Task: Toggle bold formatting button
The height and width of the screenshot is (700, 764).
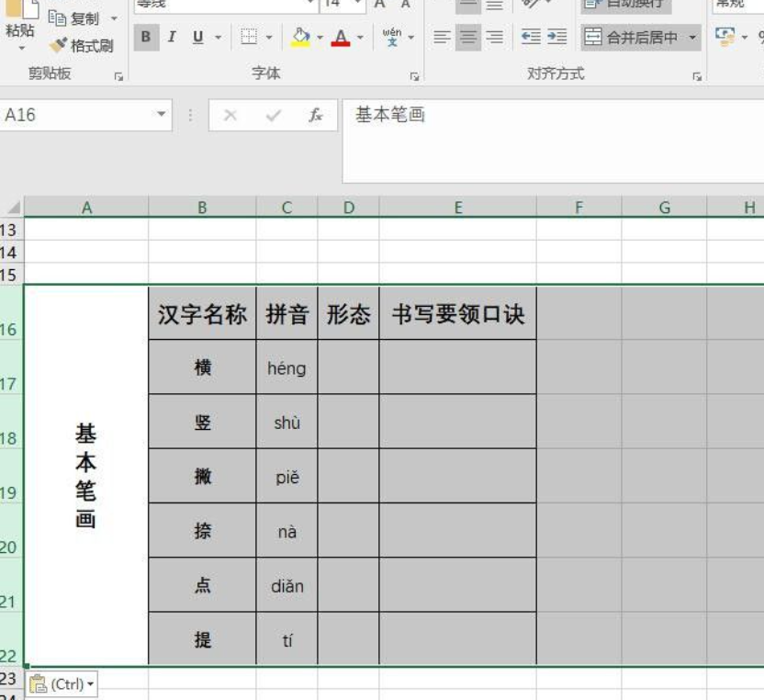Action: point(145,38)
